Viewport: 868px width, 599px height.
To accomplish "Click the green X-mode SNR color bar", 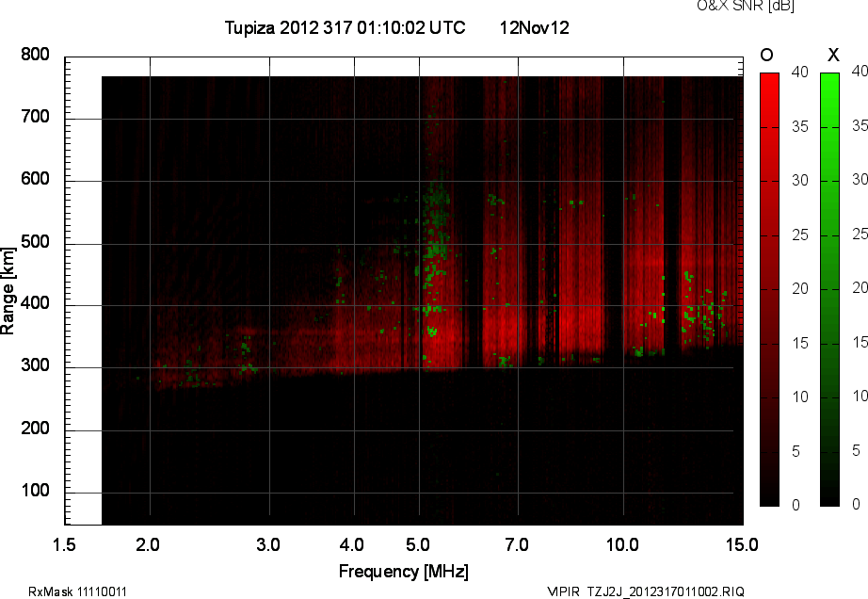I will [829, 289].
